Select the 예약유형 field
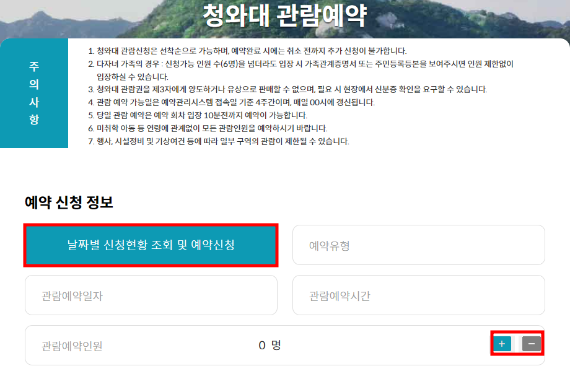The width and height of the screenshot is (570, 392). [418, 245]
